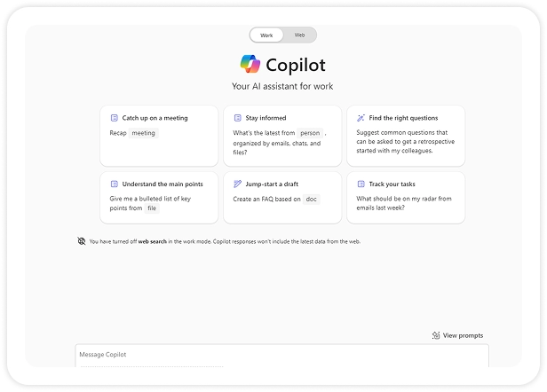The width and height of the screenshot is (547, 392).
Task: Click the Understand the main points icon
Action: coord(114,184)
